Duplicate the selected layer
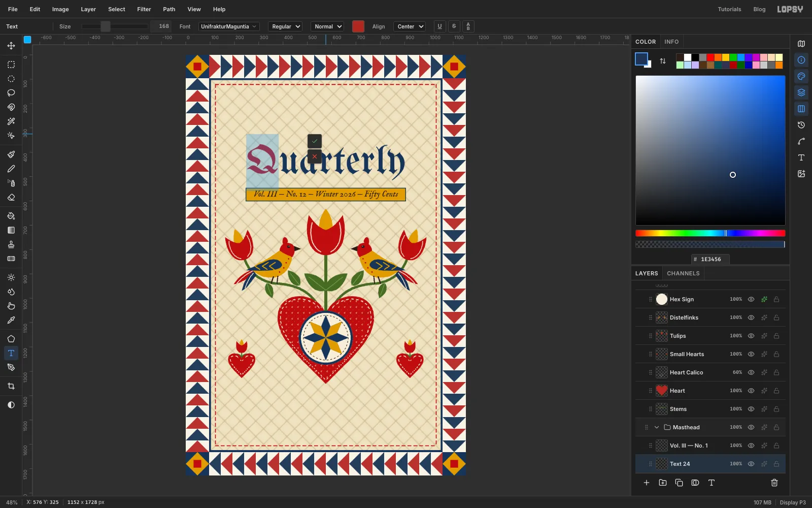812x508 pixels. 679,483
